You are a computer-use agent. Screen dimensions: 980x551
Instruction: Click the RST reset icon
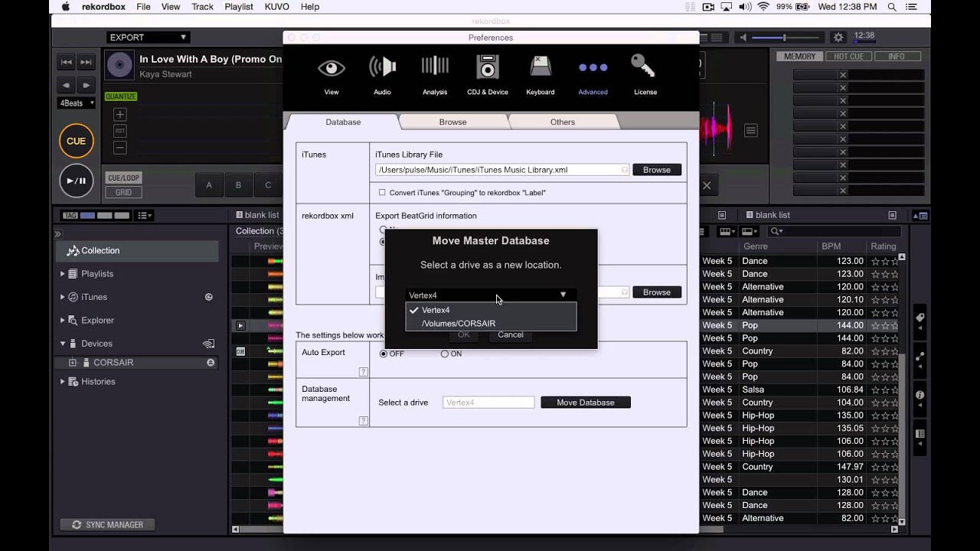tap(119, 131)
